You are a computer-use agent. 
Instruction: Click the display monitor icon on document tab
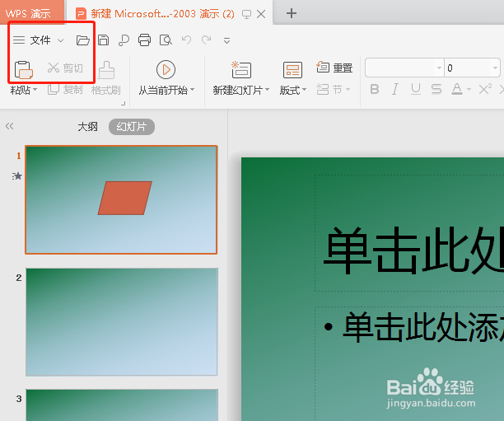click(246, 14)
